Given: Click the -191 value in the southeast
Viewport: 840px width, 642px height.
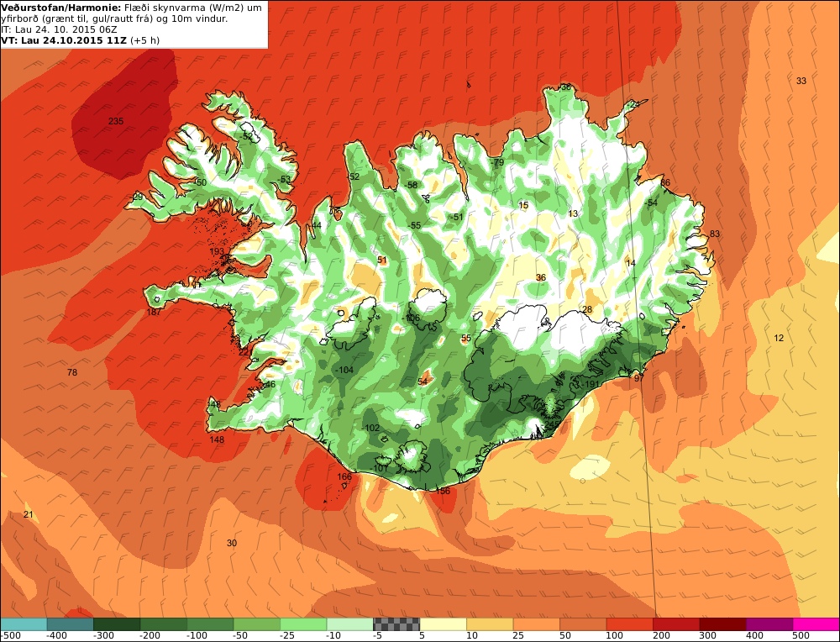Looking at the screenshot, I should click(x=590, y=384).
